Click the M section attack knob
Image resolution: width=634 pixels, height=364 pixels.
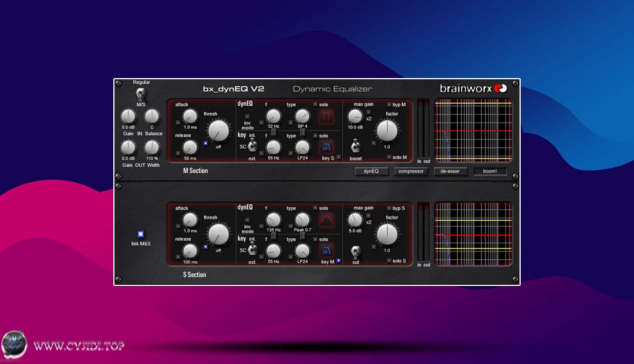190,116
